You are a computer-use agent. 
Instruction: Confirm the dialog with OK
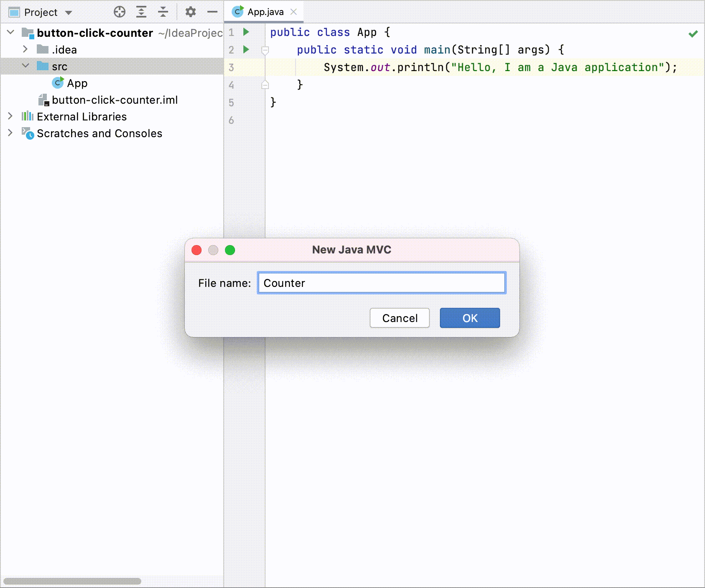coord(470,318)
